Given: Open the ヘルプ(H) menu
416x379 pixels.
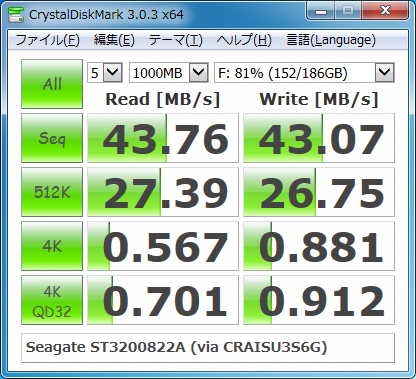Looking at the screenshot, I should (x=244, y=40).
